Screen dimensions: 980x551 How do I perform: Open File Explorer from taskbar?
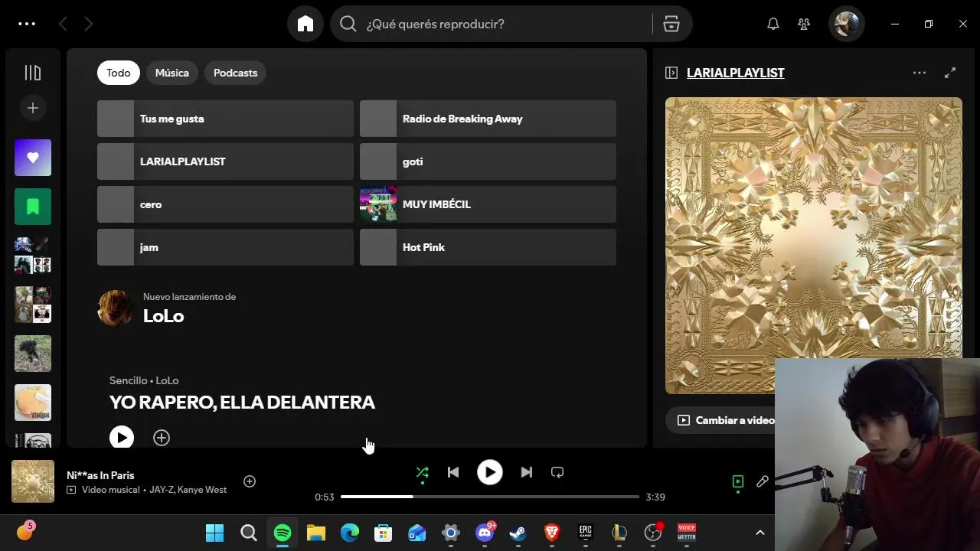tap(316, 533)
